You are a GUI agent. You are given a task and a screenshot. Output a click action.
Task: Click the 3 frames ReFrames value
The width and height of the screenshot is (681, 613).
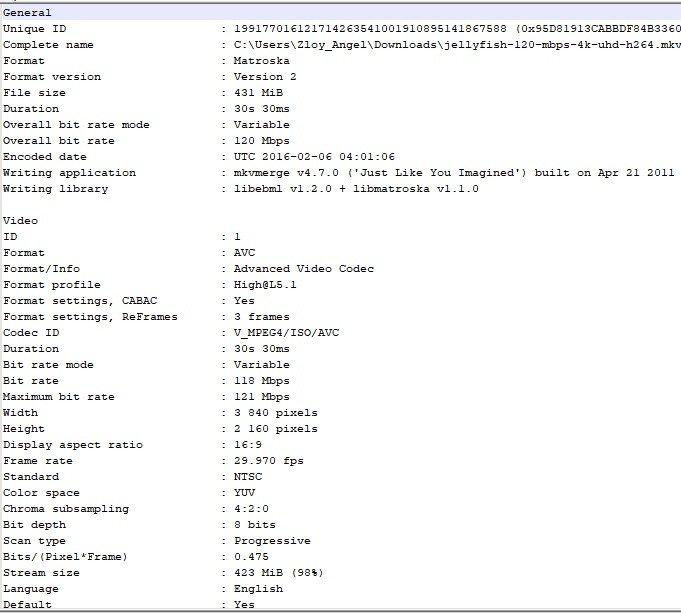click(x=261, y=317)
